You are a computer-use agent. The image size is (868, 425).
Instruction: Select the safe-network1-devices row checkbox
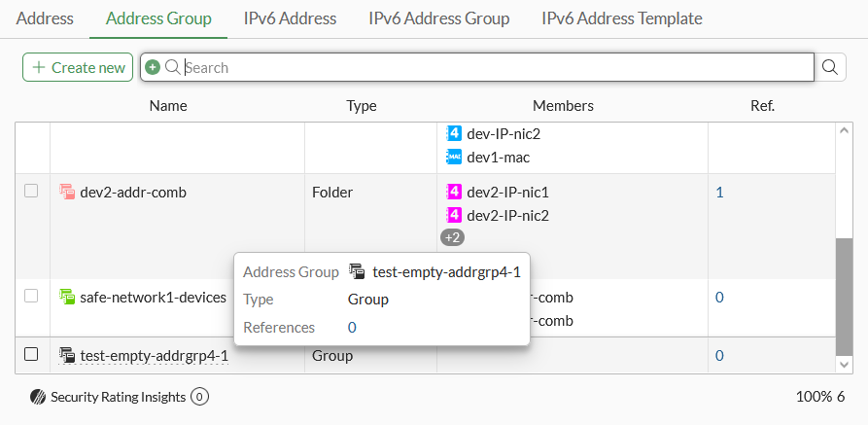coord(31,296)
